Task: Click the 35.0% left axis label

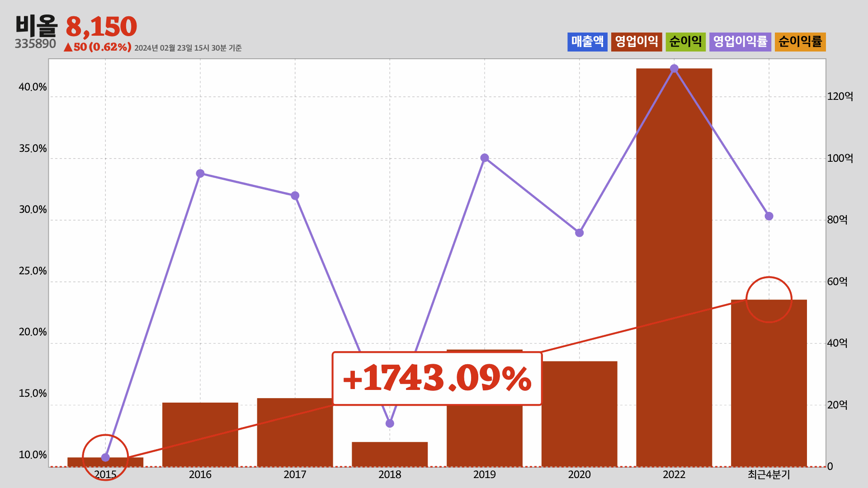Action: [x=33, y=149]
